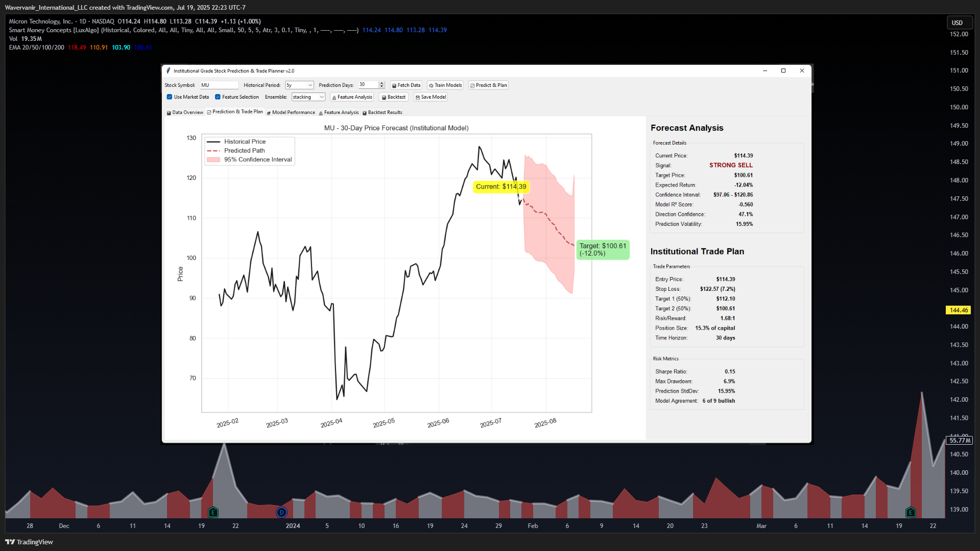Open Backtest Results tab
980x551 pixels.
pos(382,112)
